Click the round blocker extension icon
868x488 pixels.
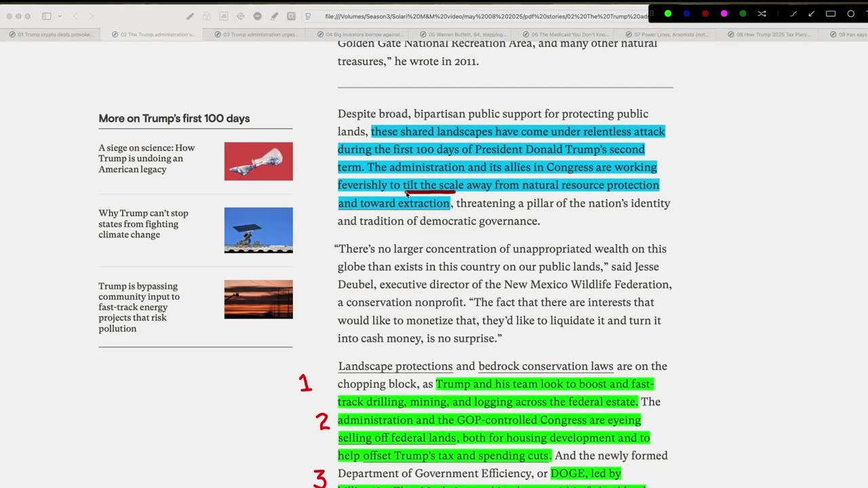coord(258,16)
